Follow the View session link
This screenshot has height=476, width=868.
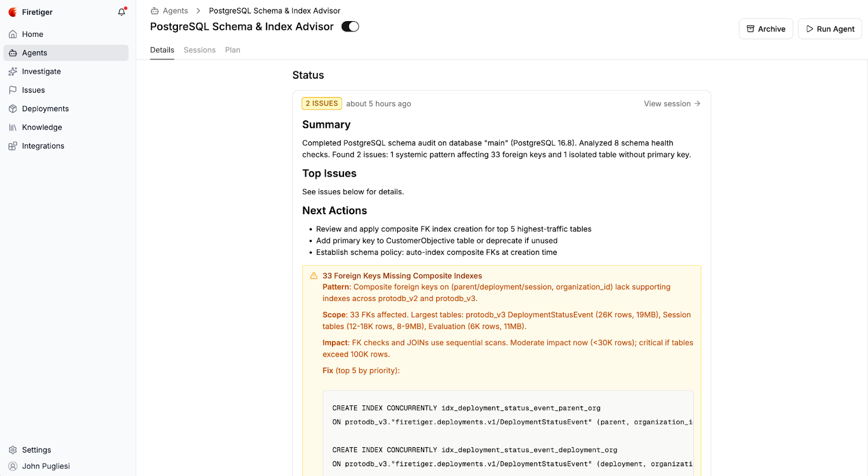pos(672,104)
